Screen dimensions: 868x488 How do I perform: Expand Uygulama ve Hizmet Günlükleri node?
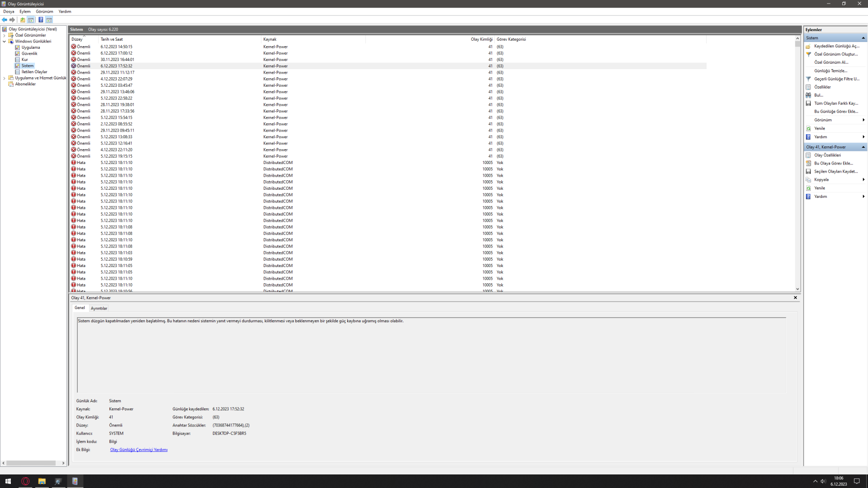coord(5,78)
